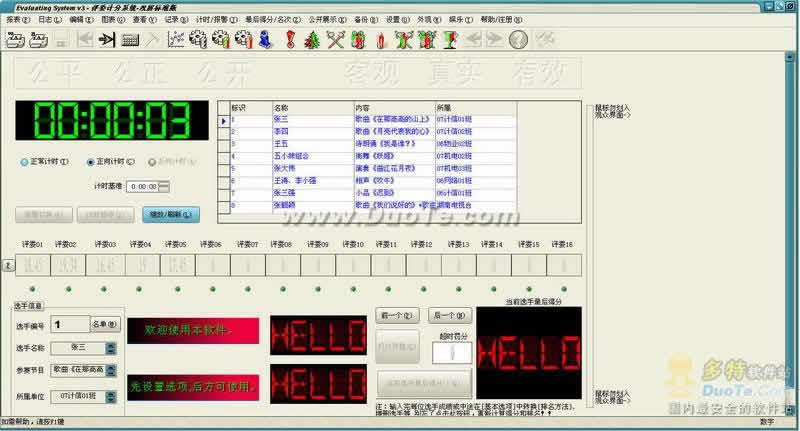This screenshot has width=800, height=431.
Task: Click the 缩放/刷新 button
Action: pyautogui.click(x=171, y=215)
